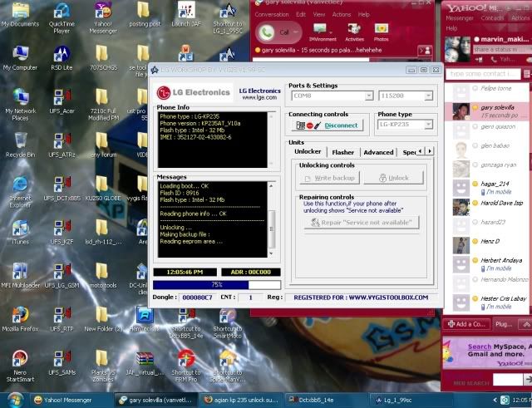Screen dimensions: 532x408
Task: Click the Phone Info panel scrollbar
Action: 271,140
